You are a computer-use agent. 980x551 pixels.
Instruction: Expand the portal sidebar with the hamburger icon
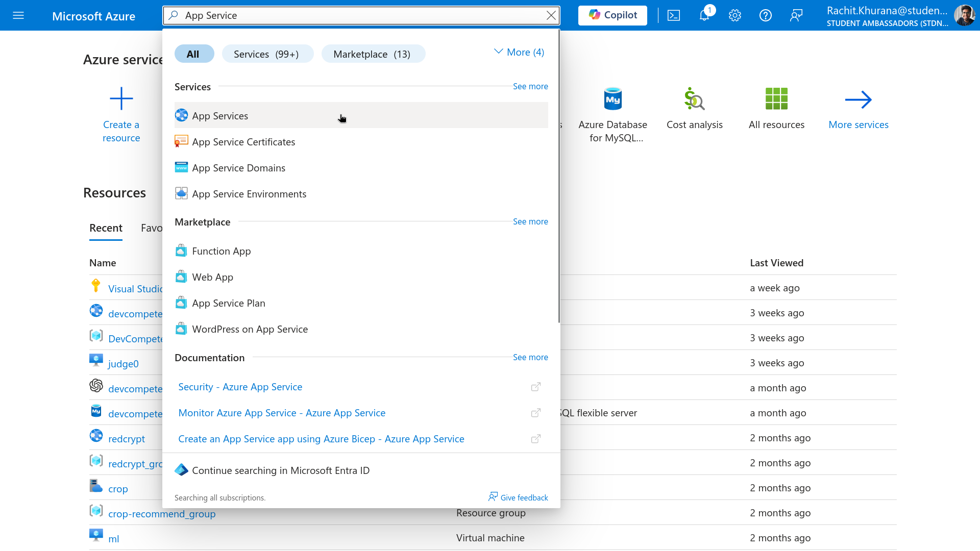point(18,15)
